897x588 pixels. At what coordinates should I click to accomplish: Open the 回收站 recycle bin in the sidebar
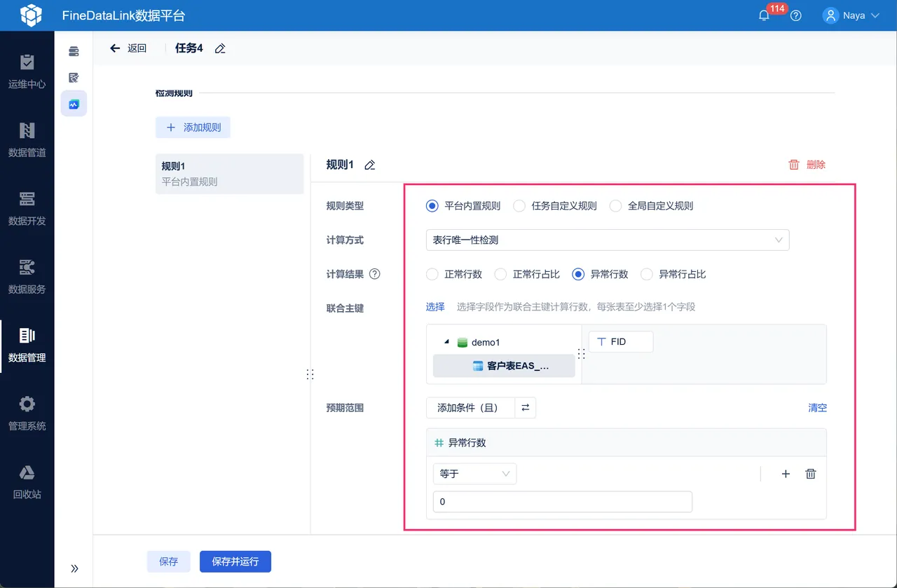(27, 481)
